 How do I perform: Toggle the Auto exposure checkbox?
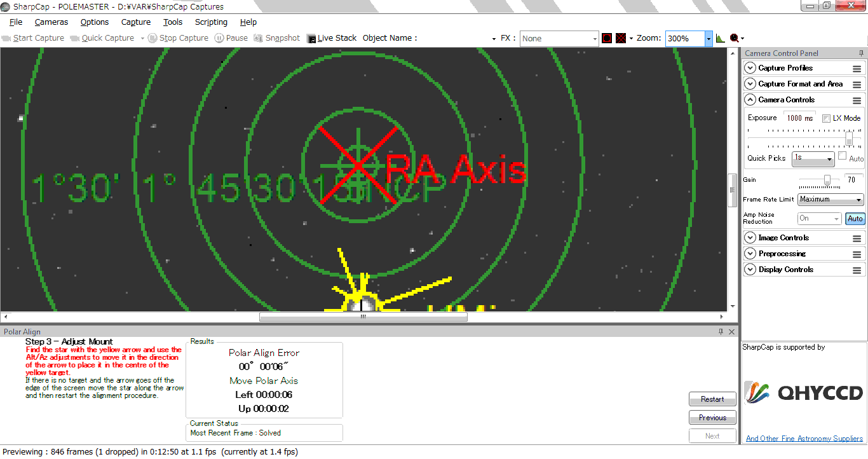842,156
